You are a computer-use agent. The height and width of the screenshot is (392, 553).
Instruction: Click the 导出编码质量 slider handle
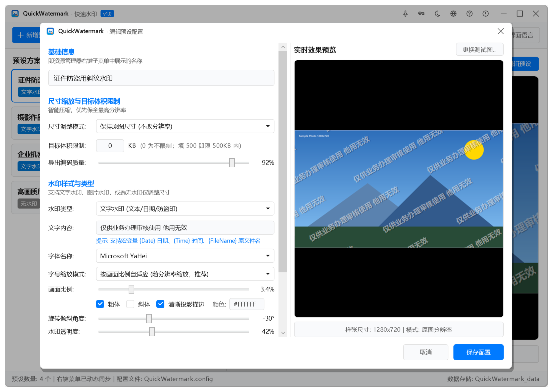click(x=232, y=163)
